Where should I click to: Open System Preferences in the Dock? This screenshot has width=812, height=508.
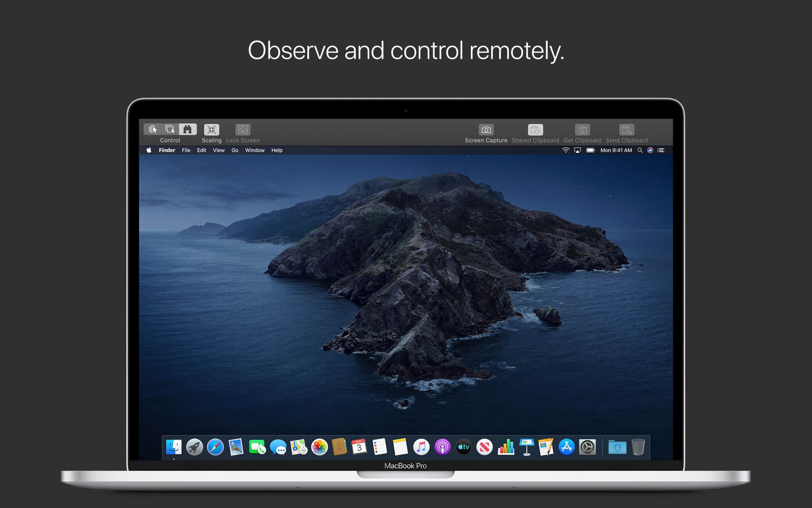click(587, 447)
